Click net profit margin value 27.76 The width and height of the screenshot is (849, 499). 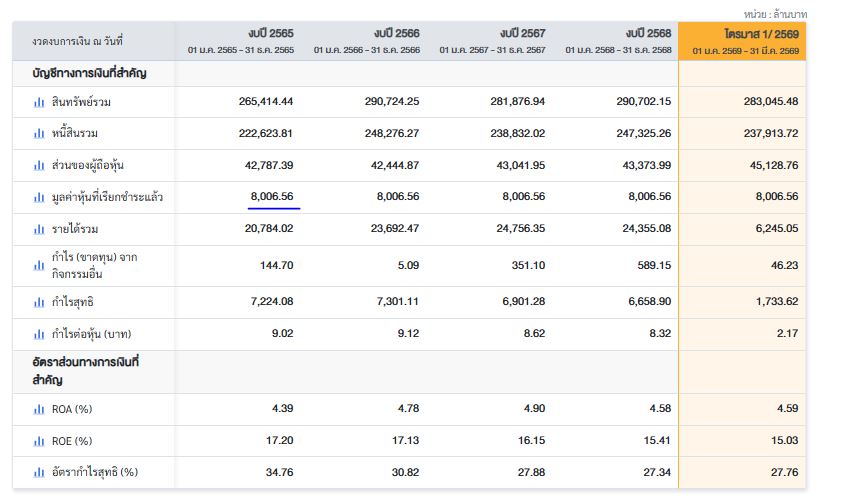(785, 472)
